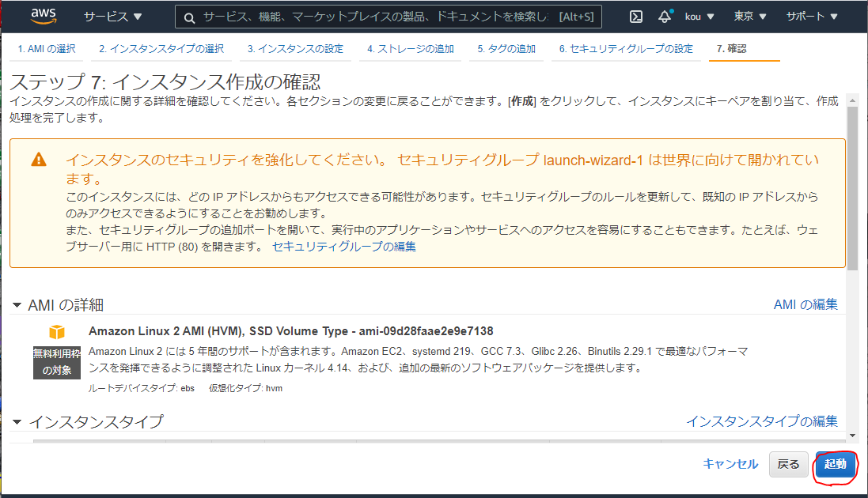Click the vertical scrollbar thumb
The width and height of the screenshot is (868, 498).
tap(852, 189)
